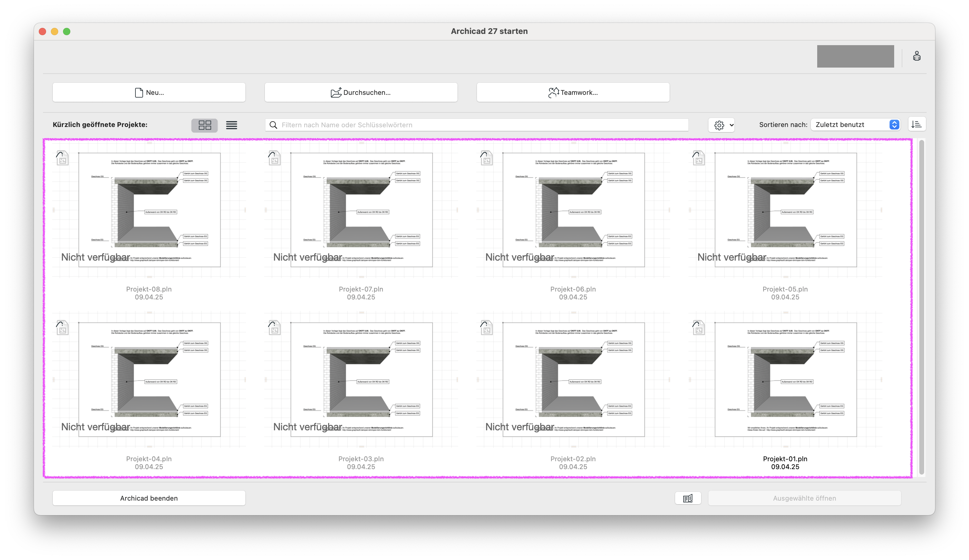Click the Projekt-03.pln file name label
This screenshot has height=560, width=969.
[361, 458]
